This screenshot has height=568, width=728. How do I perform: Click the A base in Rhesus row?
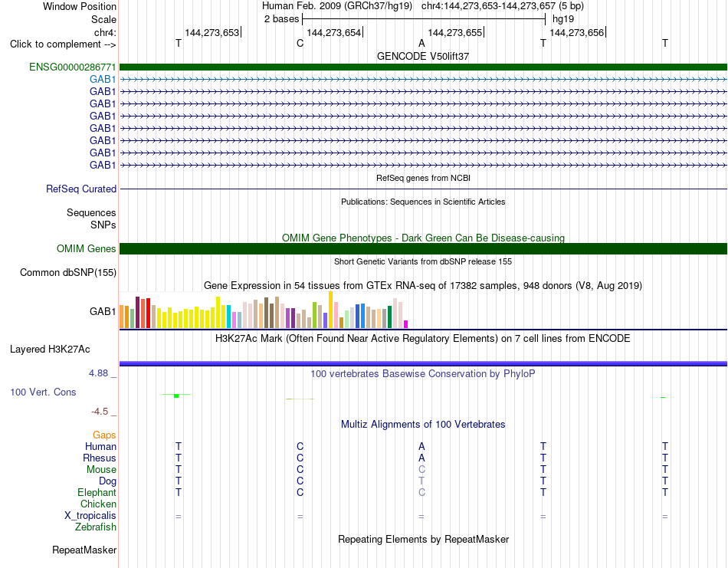coord(421,458)
